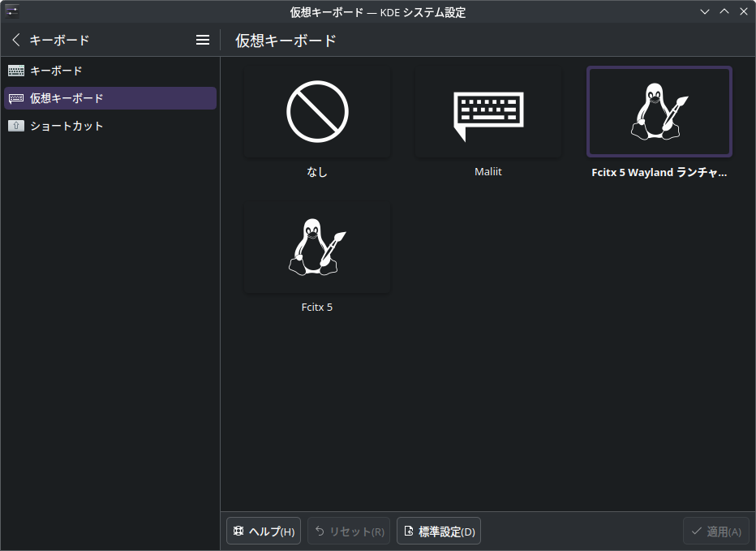Open the hamburger menu at top left

pos(202,39)
